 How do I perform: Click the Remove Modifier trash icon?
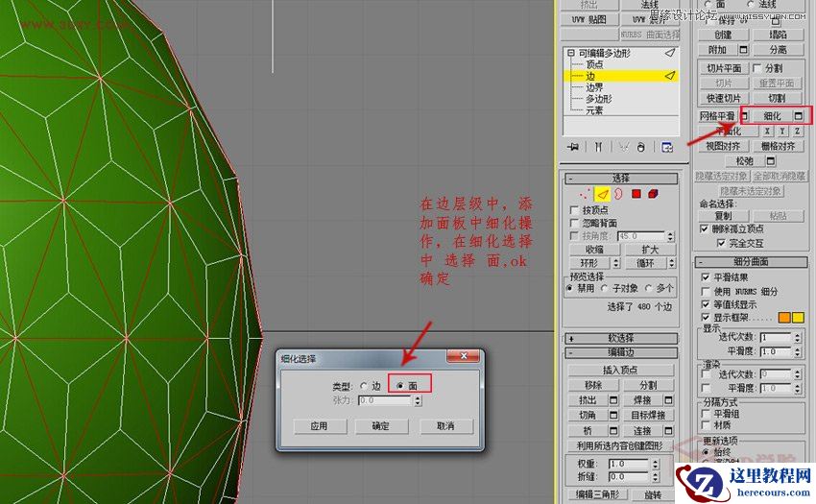(641, 147)
